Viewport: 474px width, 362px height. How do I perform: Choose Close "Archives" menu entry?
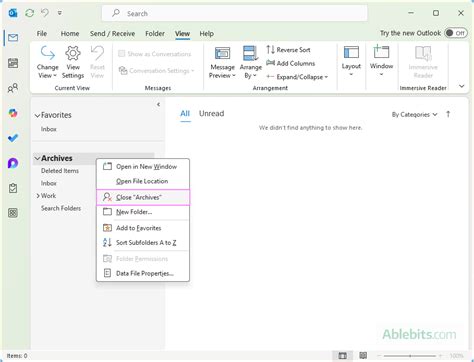(x=143, y=197)
